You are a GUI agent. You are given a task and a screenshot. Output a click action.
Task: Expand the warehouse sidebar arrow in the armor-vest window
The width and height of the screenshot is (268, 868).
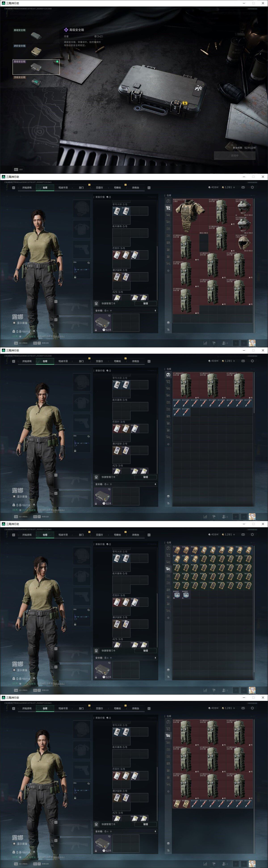[168, 330]
